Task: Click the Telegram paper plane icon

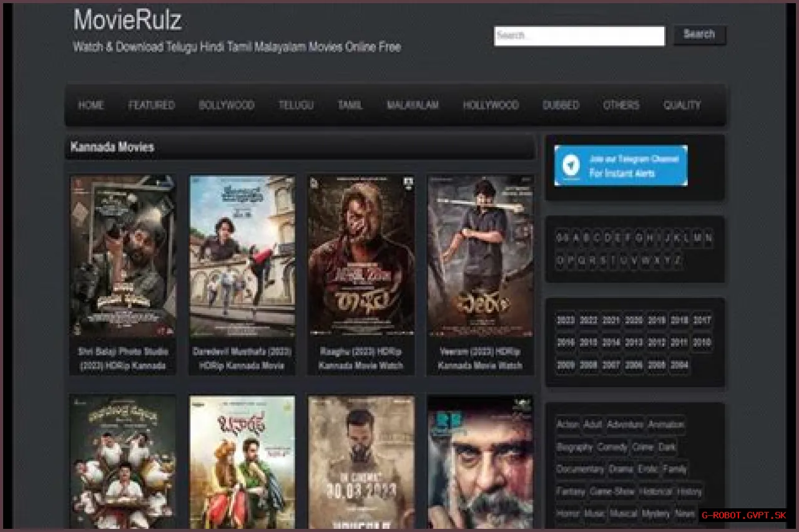Action: point(569,166)
